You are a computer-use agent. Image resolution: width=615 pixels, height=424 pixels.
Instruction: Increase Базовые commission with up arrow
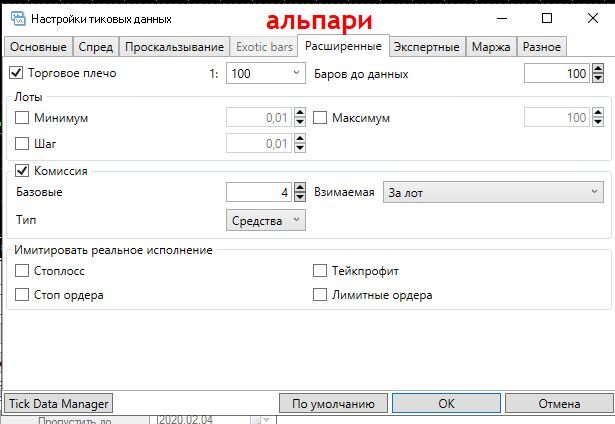tap(300, 187)
